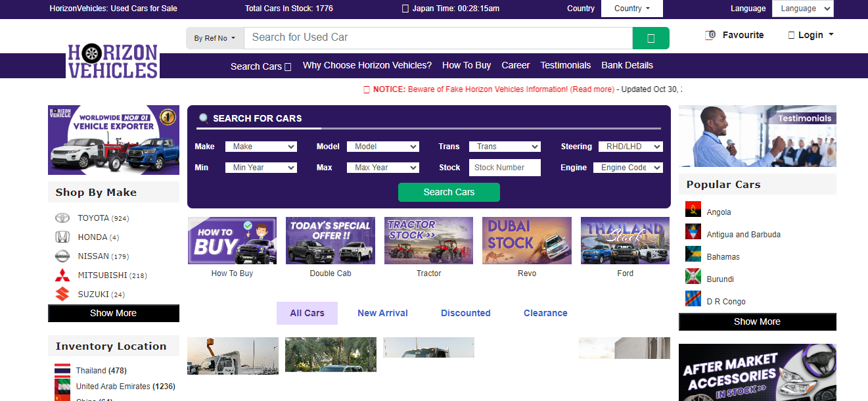Click the United Arab Emirates flag
The image size is (868, 401).
[62, 386]
